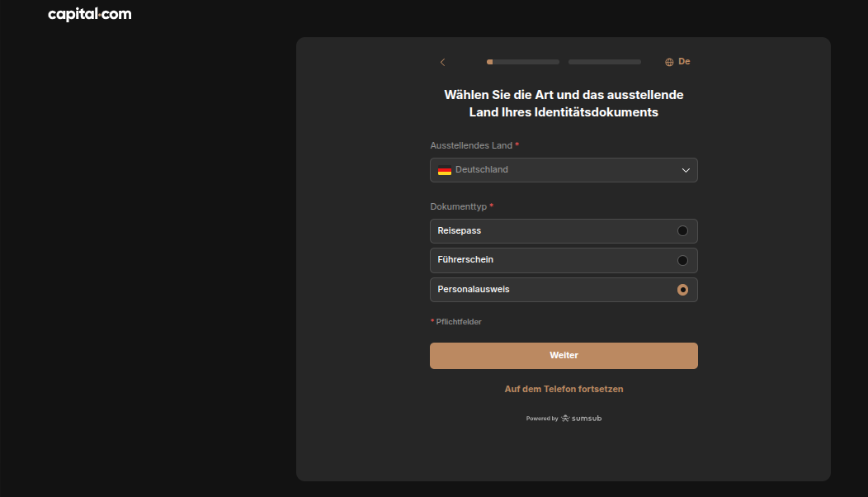The height and width of the screenshot is (497, 868).
Task: Click the Sumsub logo icon
Action: 564,418
